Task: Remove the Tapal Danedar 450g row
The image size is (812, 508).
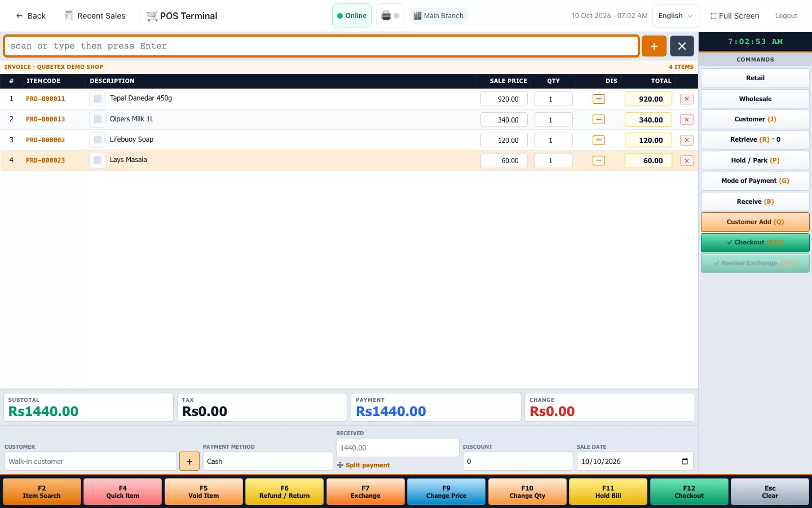Action: (687, 99)
